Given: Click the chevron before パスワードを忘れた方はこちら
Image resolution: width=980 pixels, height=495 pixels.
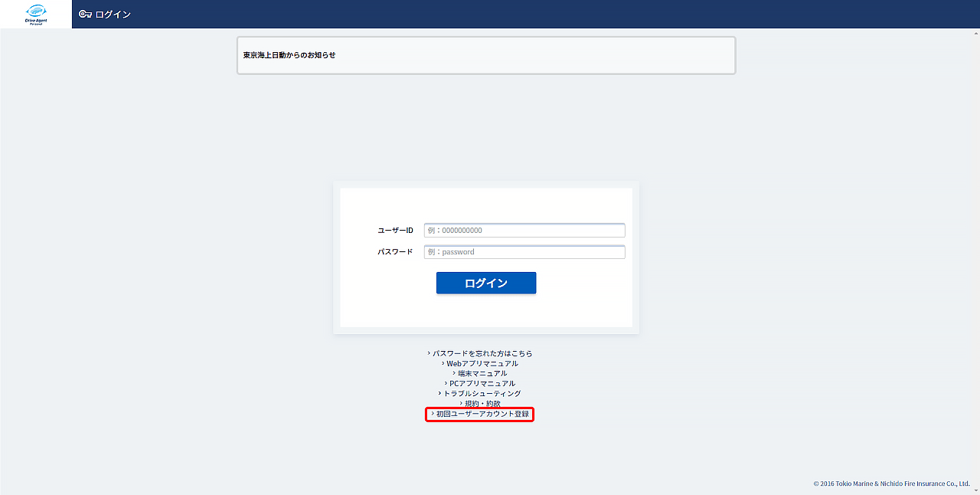Looking at the screenshot, I should coord(430,354).
